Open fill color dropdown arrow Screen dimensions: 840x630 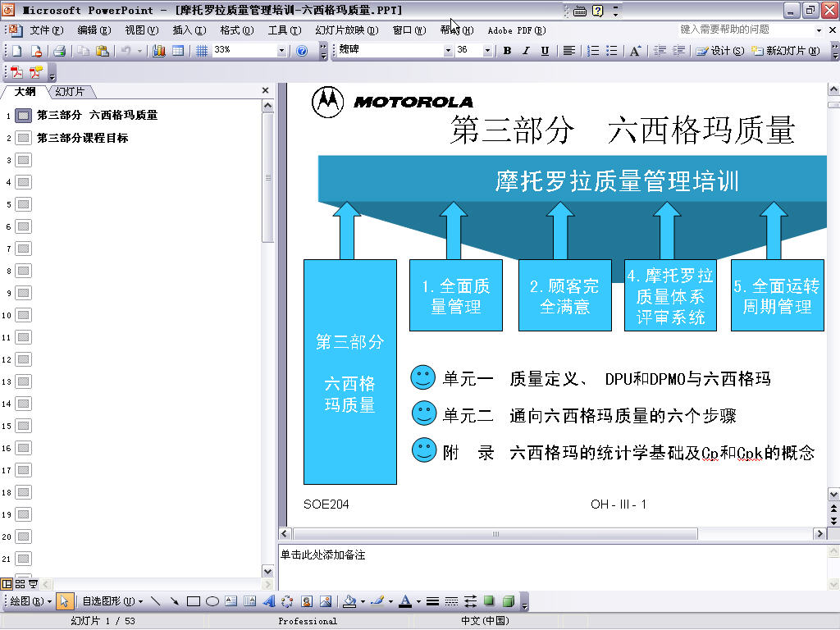(x=363, y=601)
